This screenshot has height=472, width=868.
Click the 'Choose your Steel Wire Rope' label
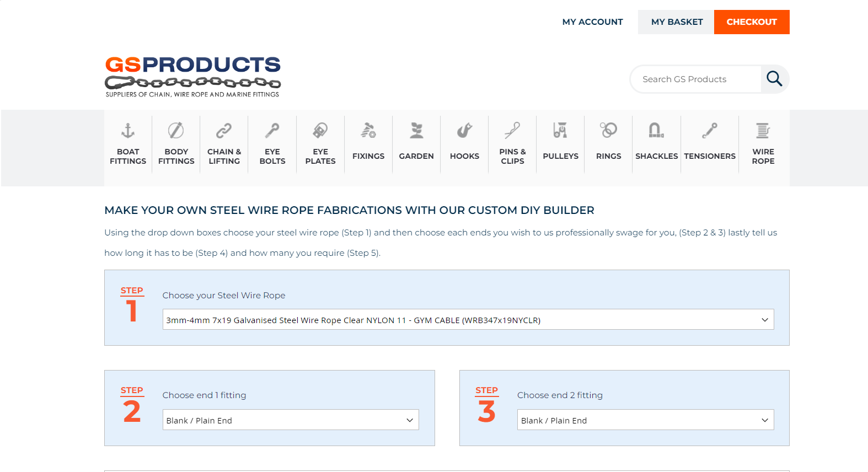(224, 296)
